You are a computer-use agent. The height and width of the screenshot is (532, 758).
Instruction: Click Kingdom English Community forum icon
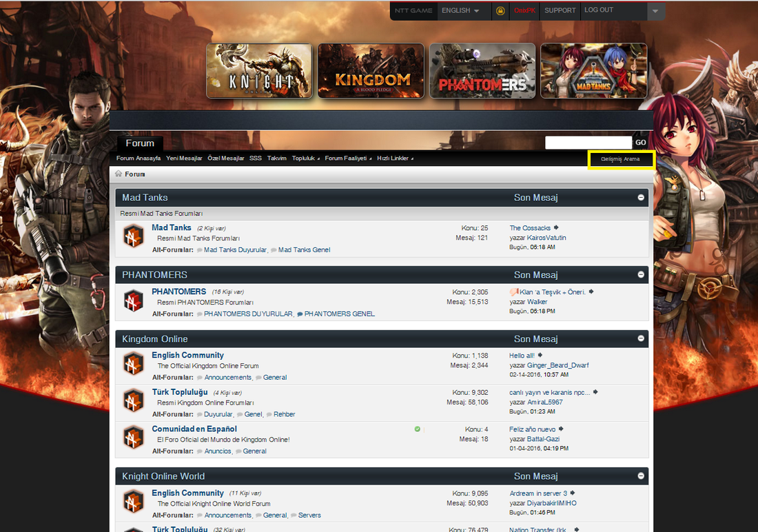pyautogui.click(x=134, y=364)
